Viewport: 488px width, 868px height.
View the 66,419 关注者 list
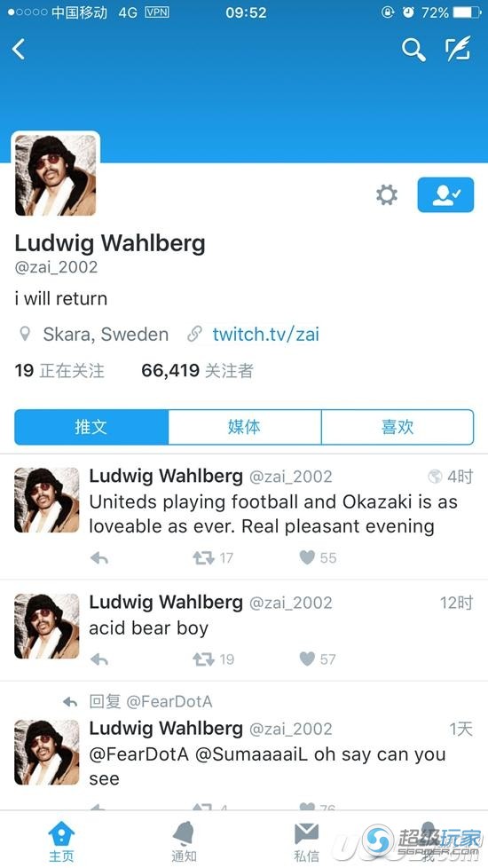(198, 370)
